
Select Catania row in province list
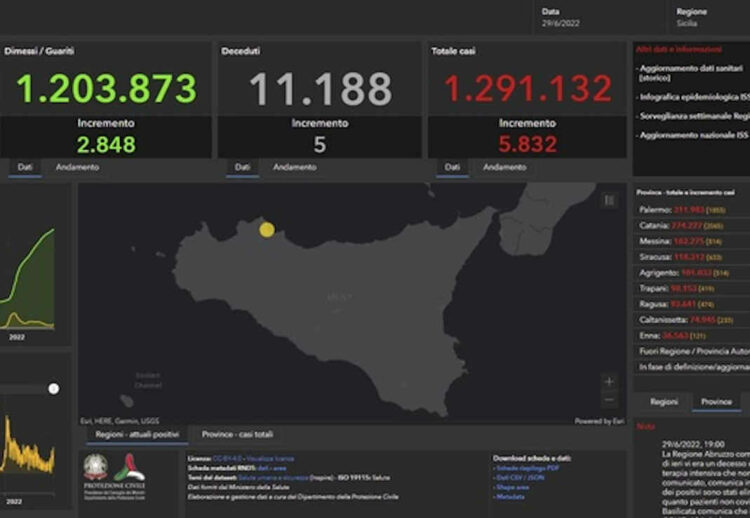(692, 225)
